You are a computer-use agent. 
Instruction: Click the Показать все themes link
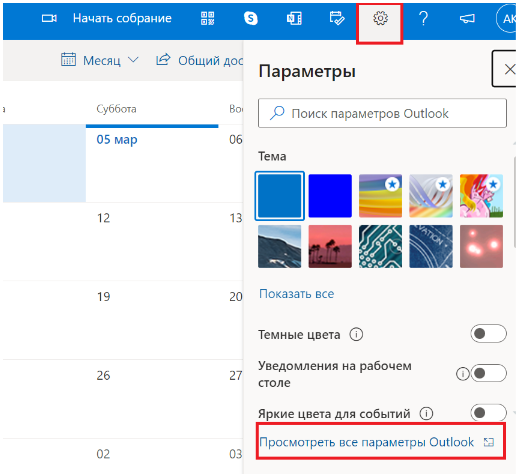tap(297, 294)
